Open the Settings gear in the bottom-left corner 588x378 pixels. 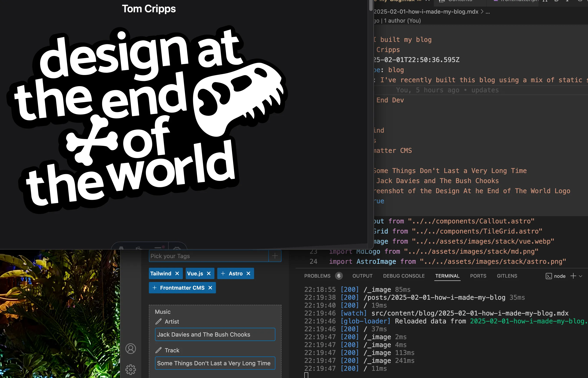131,369
